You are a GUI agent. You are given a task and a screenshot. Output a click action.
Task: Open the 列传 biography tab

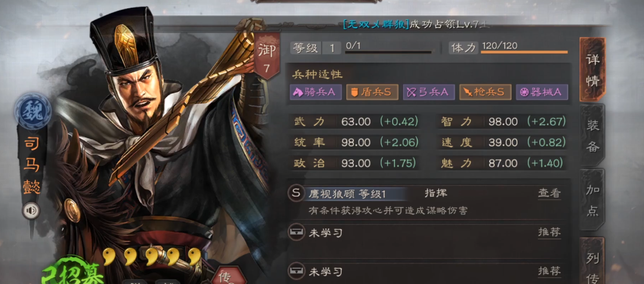(x=592, y=261)
